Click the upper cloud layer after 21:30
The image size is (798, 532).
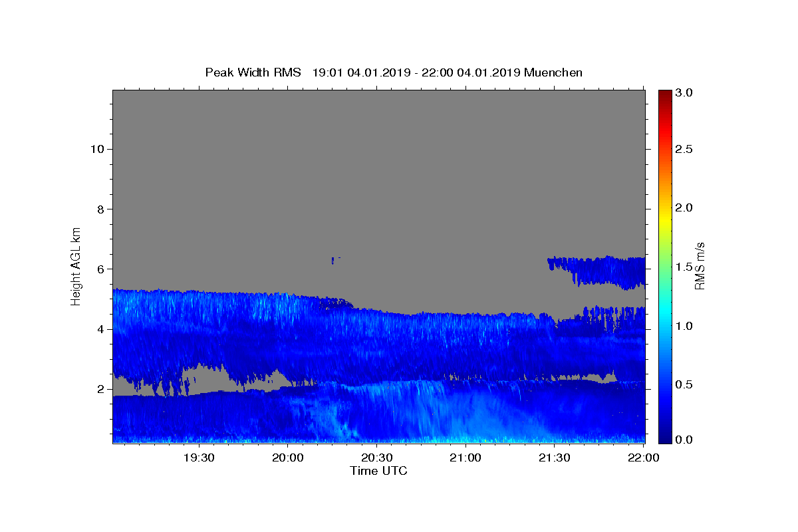pos(597,271)
